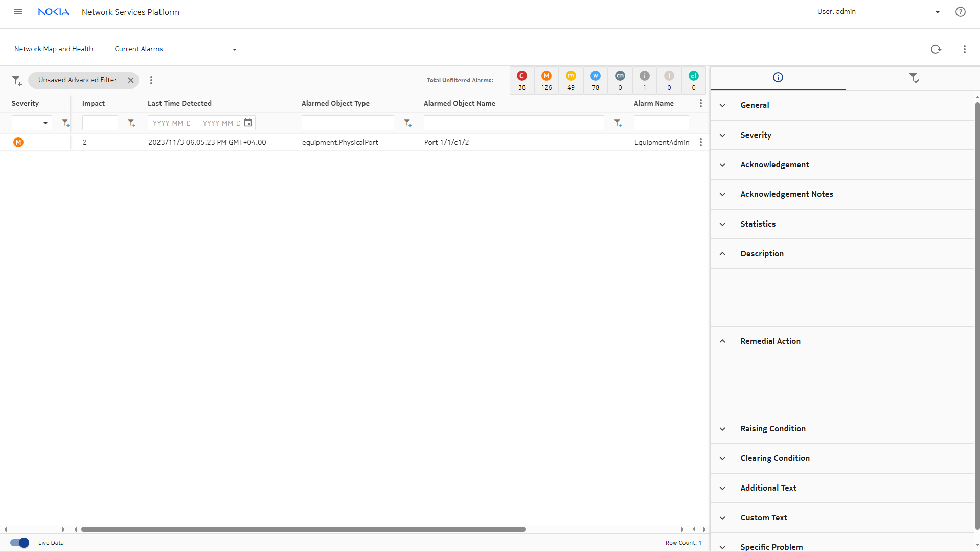980x552 pixels.
Task: Open calendar picker for Last Time Detected
Action: point(248,123)
